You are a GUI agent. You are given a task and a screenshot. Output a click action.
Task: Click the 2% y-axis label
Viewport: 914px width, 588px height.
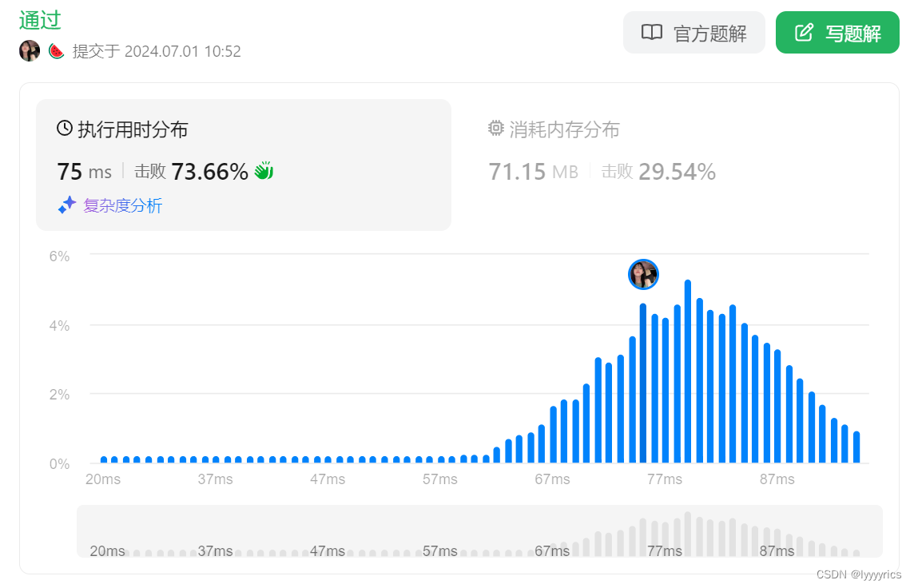(59, 395)
